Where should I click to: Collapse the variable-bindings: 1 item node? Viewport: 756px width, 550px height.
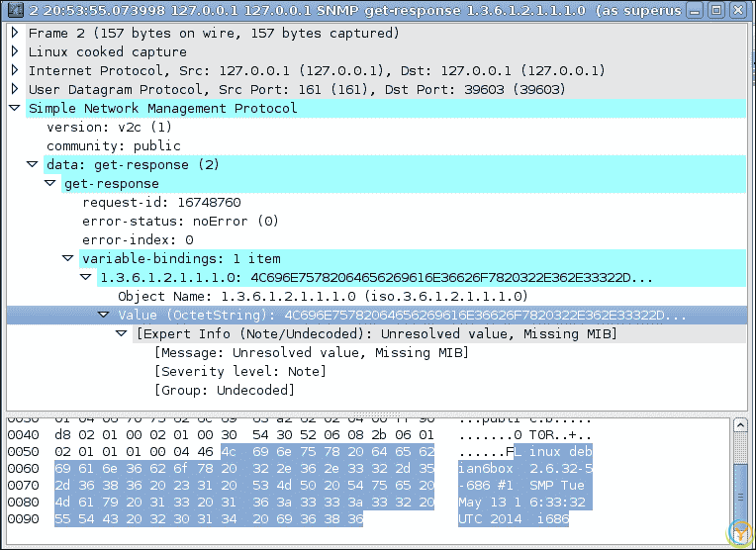point(67,258)
